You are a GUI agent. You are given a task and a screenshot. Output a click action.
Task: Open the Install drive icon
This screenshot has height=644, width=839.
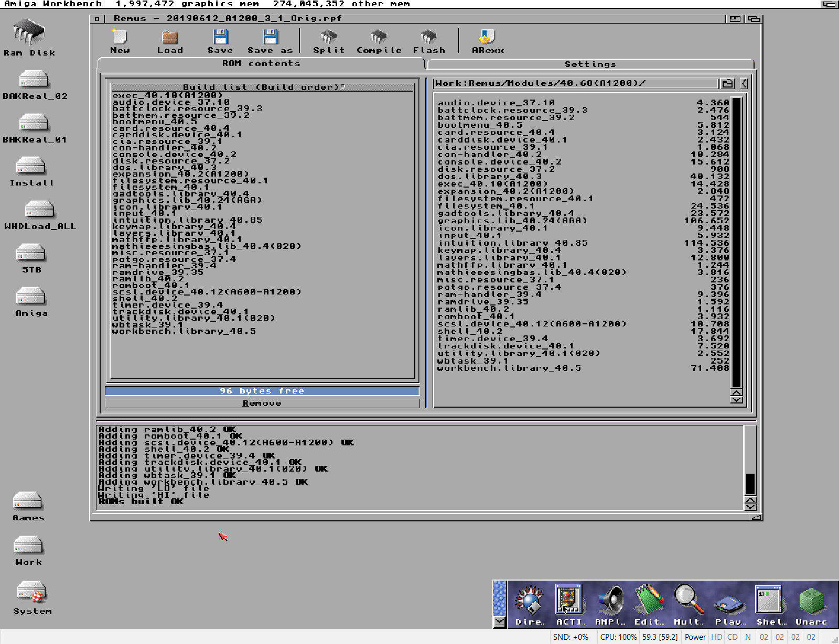31,172
